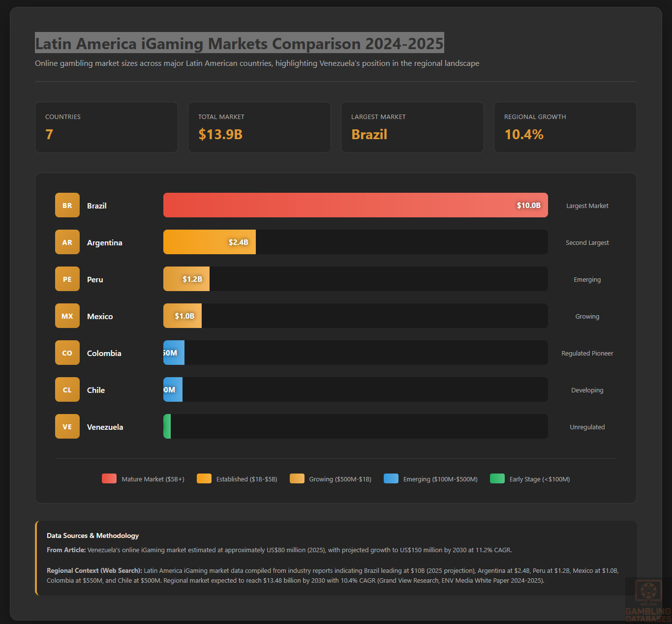Click the Data Sources & Methodology heading
This screenshot has width=672, height=624.
point(93,535)
